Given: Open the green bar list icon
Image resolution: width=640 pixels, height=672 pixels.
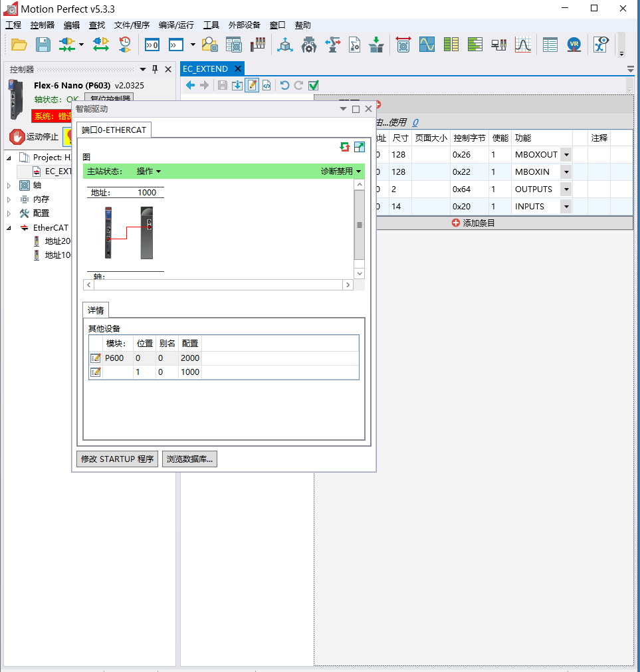Looking at the screenshot, I should click(x=475, y=45).
